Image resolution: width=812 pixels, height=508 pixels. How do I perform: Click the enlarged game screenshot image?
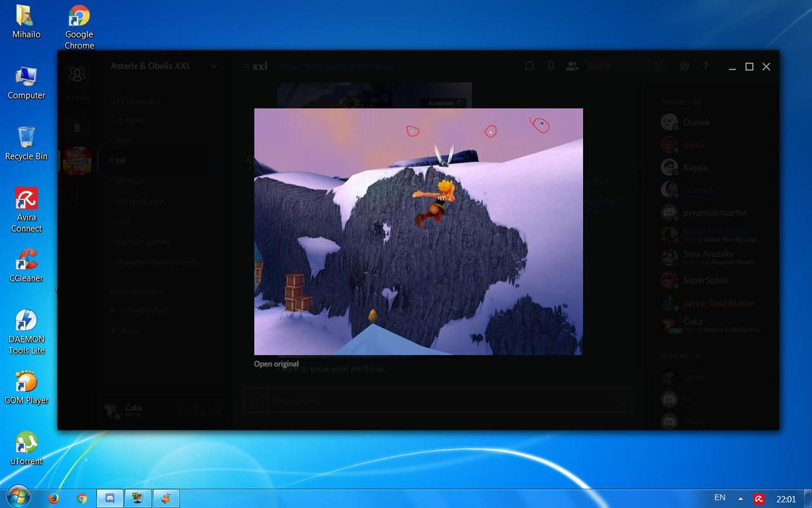coord(418,232)
